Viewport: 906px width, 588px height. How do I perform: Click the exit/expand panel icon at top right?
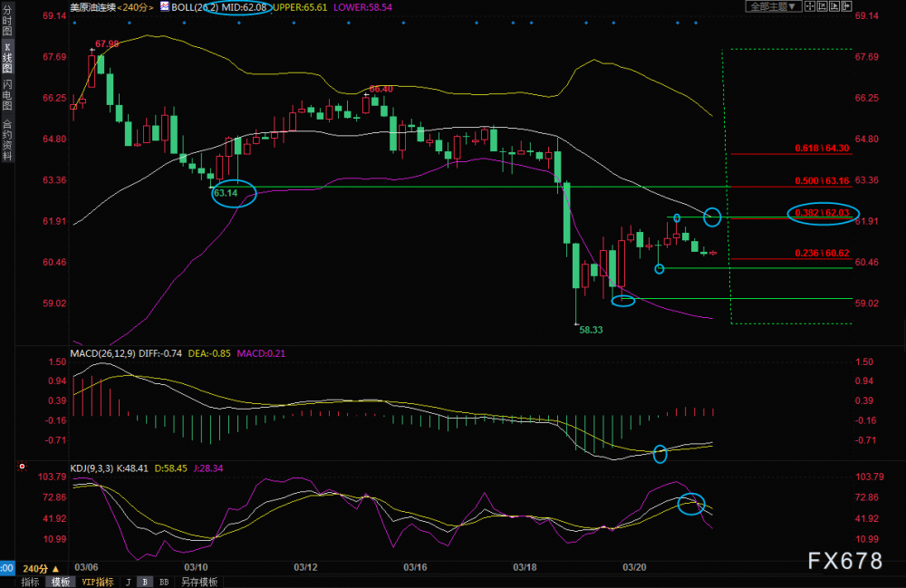tap(846, 6)
